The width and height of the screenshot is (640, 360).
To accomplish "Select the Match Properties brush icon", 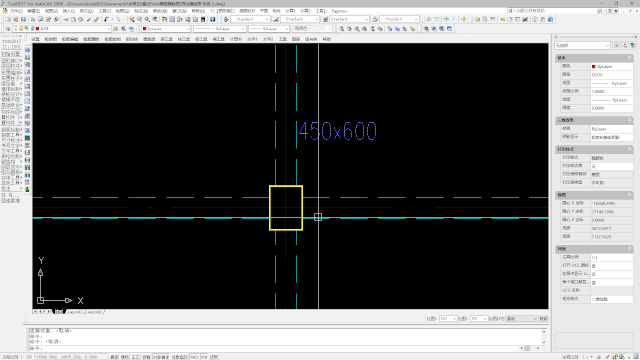I will [89, 19].
